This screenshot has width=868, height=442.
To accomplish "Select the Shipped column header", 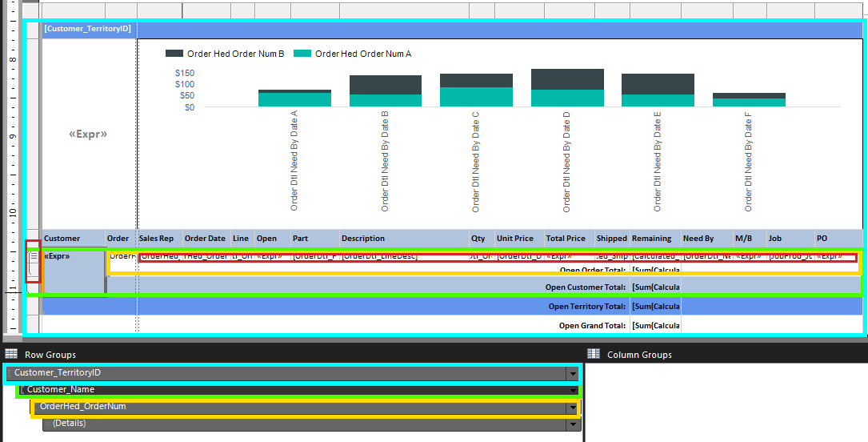I will pos(612,238).
